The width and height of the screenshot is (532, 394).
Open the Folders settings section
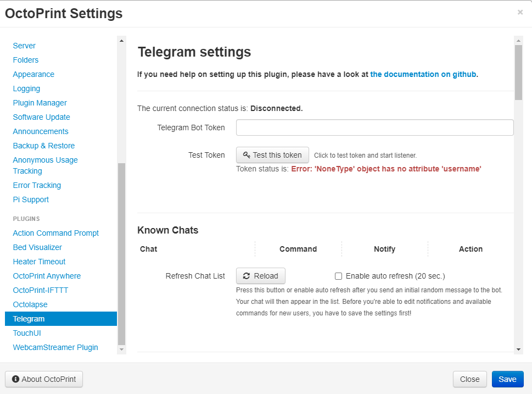tap(26, 60)
